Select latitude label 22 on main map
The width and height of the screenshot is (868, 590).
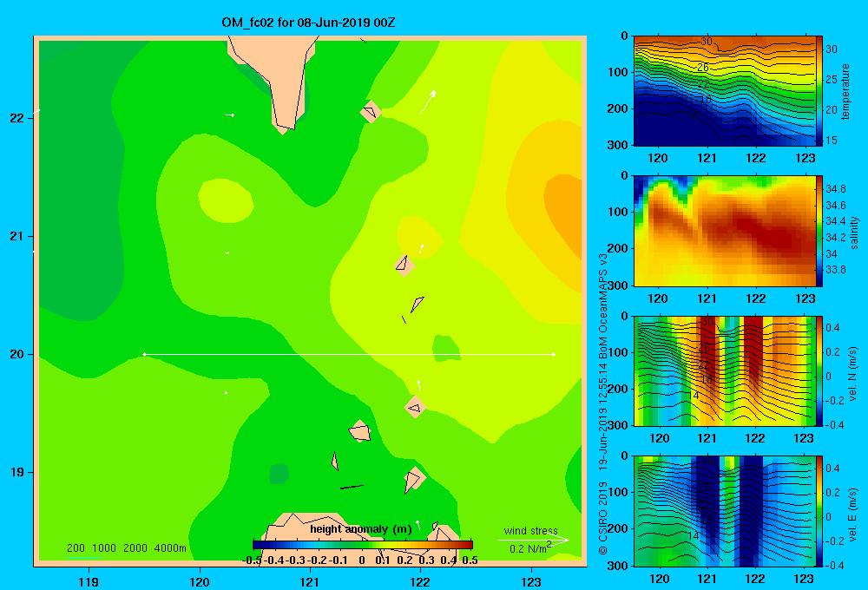click(16, 118)
